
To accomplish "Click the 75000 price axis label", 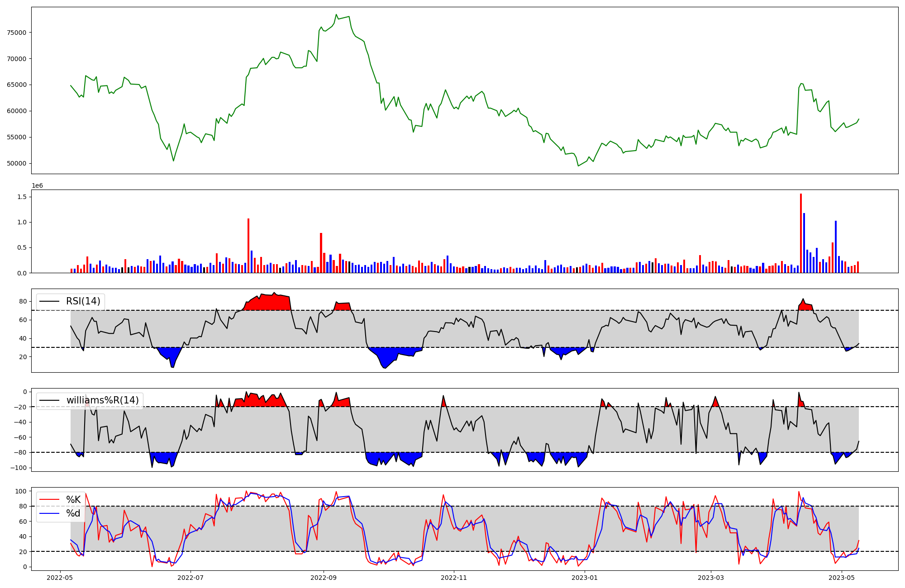I will pyautogui.click(x=16, y=33).
